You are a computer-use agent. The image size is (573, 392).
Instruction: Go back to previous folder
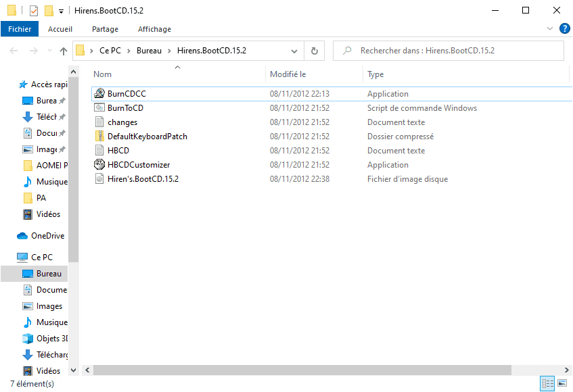coord(14,51)
